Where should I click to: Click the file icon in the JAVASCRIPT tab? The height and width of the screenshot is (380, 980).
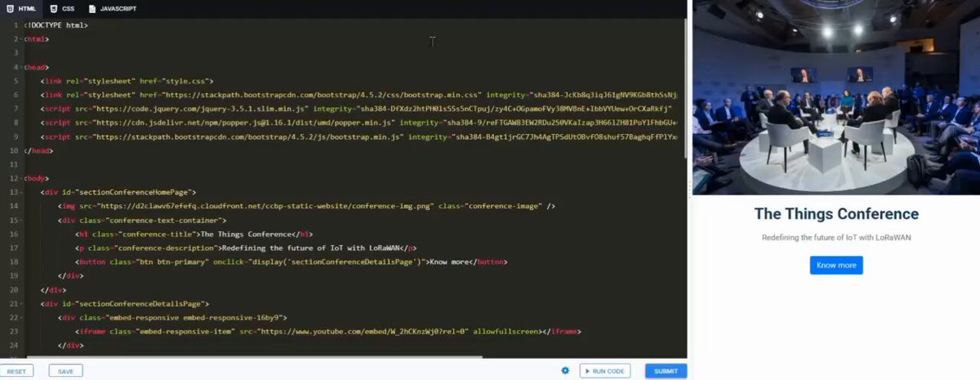click(91, 8)
